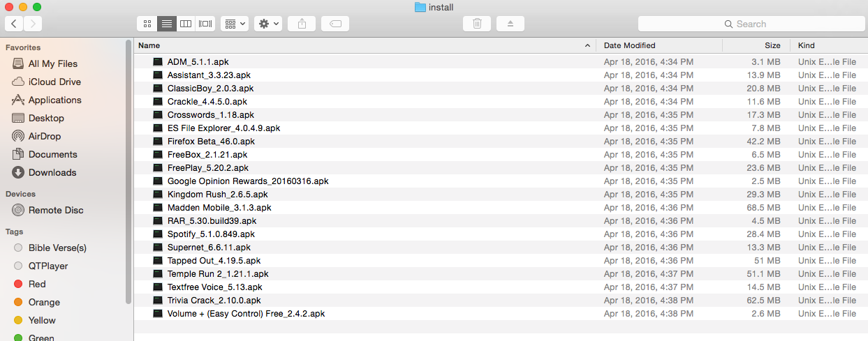The image size is (868, 341).
Task: Select file icon of ClassicBoy_2.0.3.apk
Action: [158, 89]
